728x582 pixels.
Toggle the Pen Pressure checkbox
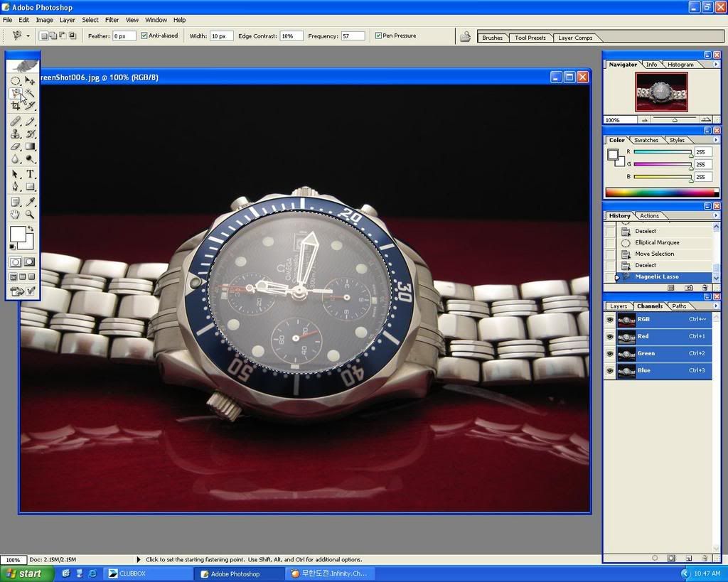coord(378,36)
